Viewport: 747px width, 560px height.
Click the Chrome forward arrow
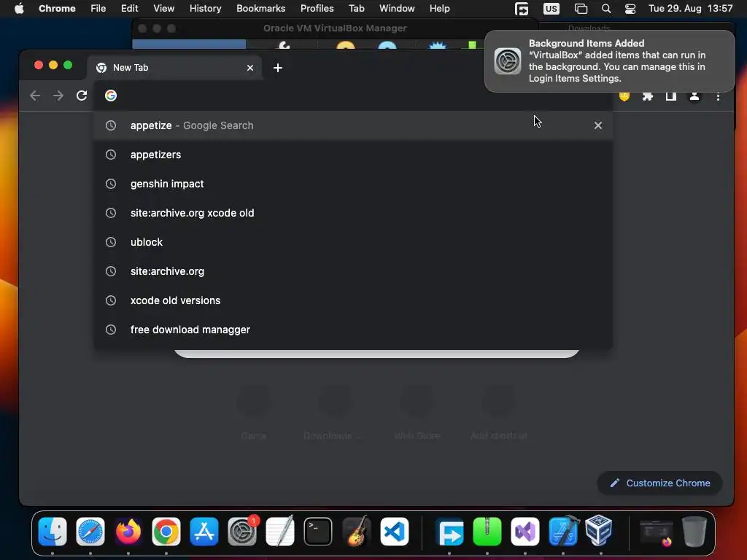pos(58,96)
